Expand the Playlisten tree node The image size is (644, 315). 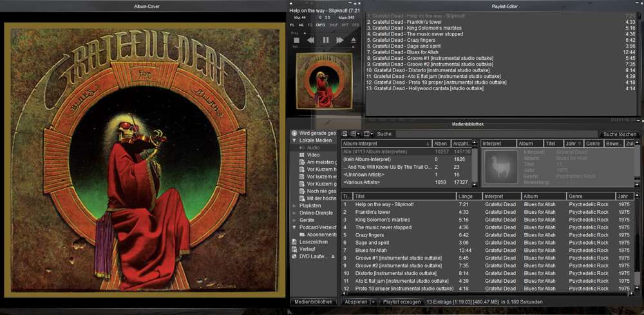coord(294,205)
